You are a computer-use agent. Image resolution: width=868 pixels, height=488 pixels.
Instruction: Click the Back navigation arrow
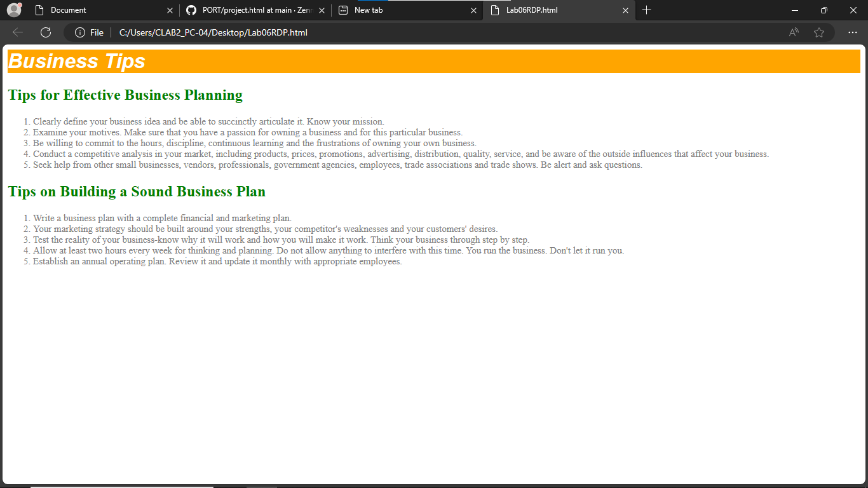[x=18, y=32]
